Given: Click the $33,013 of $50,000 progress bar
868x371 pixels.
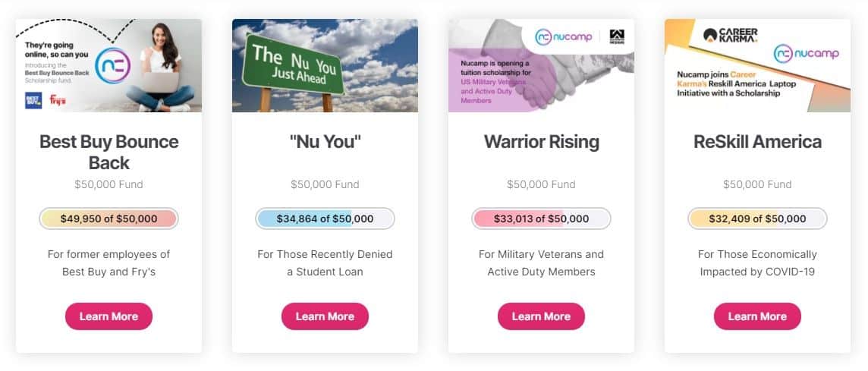Looking at the screenshot, I should click(541, 219).
